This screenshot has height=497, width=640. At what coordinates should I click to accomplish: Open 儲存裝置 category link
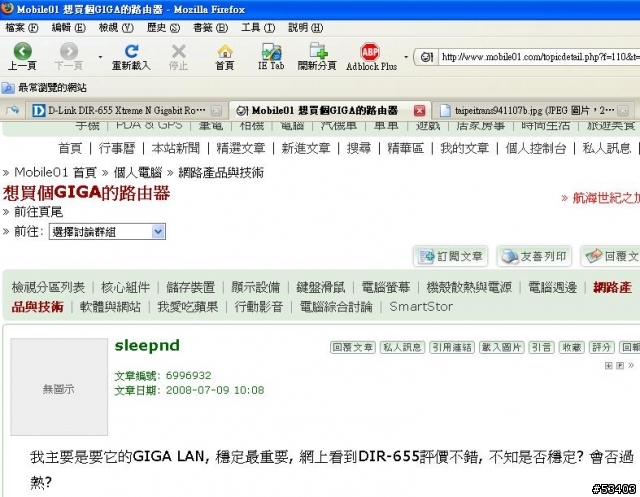click(x=191, y=287)
